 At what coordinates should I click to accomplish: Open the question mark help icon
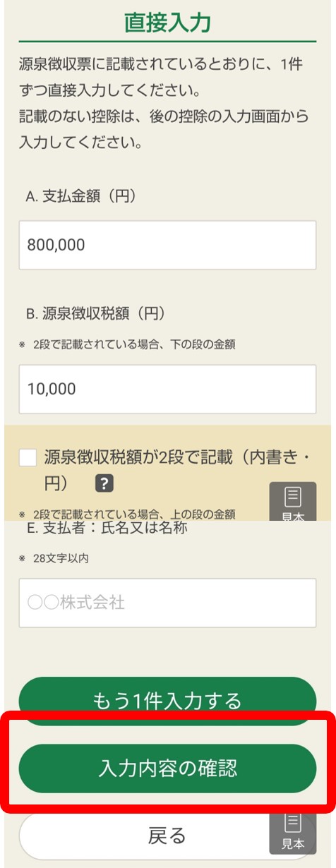104,483
